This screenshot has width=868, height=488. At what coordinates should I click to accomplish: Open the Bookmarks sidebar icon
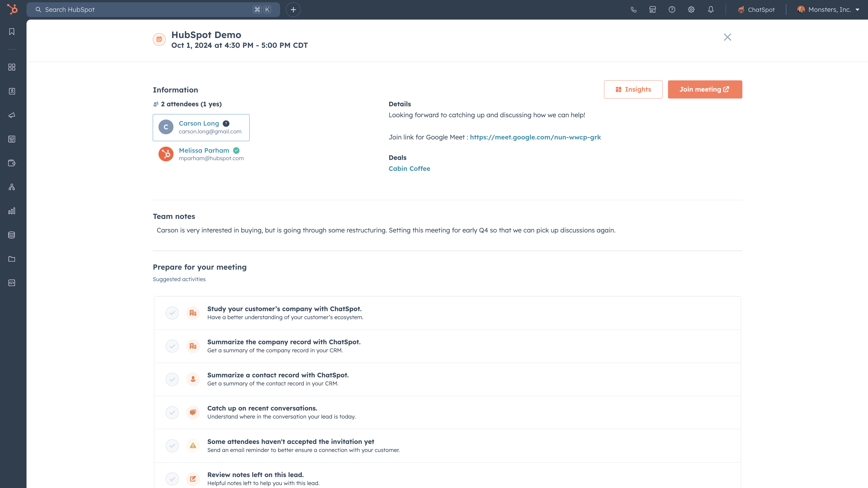(x=12, y=32)
